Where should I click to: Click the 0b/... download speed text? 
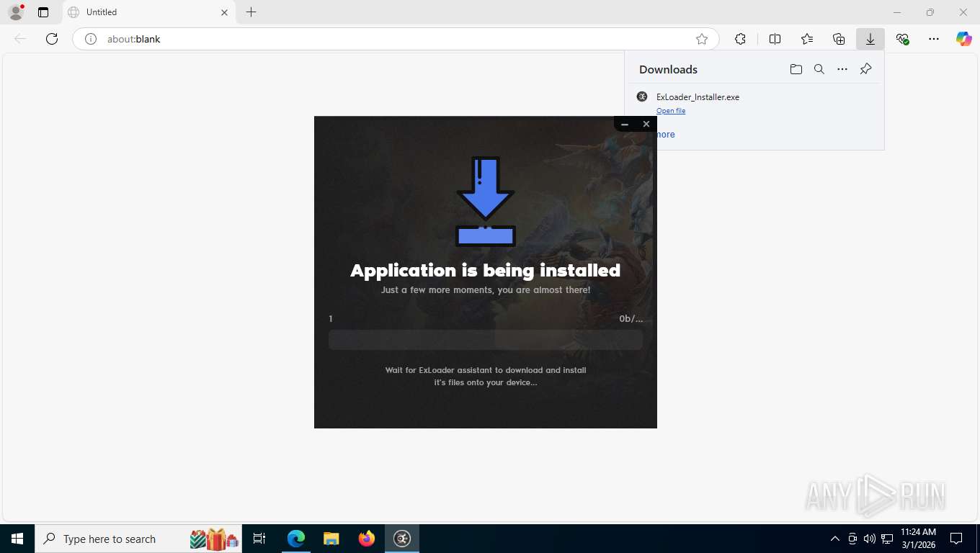(631, 318)
